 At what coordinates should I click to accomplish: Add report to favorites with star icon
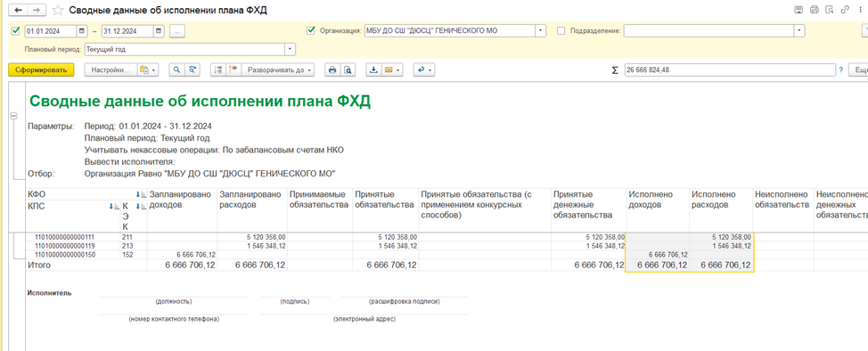click(x=57, y=10)
